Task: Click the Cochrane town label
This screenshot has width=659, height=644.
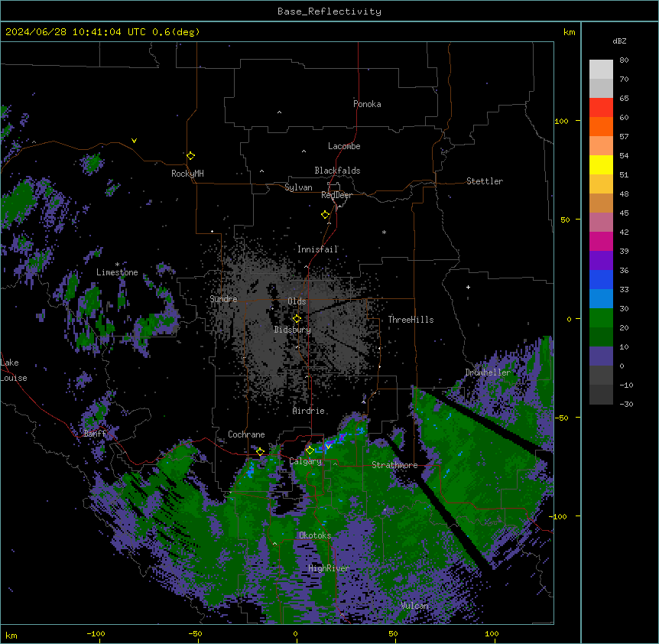Action: (x=246, y=434)
